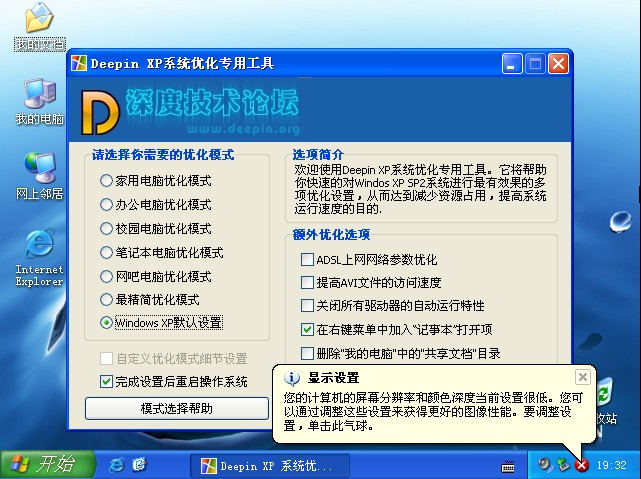Viewport: 641px width, 479px height.
Task: Click the speaker-like tray icon
Action: [545, 465]
